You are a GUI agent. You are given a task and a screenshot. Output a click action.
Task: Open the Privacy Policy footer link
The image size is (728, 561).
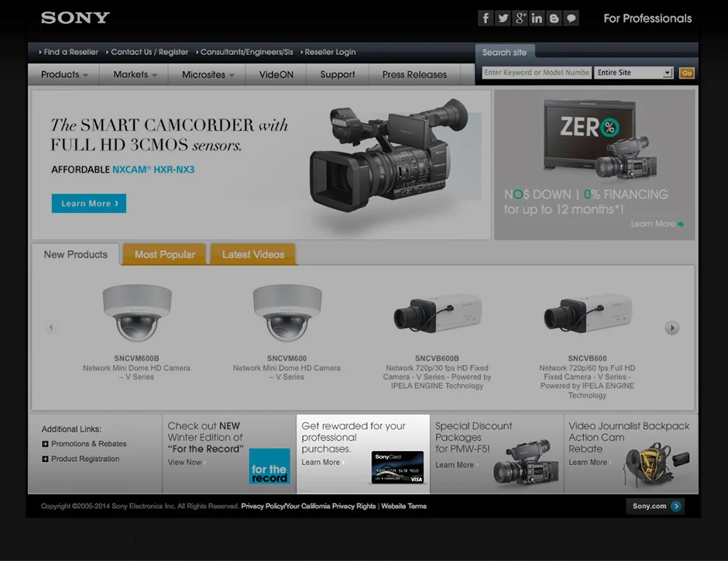pos(308,506)
